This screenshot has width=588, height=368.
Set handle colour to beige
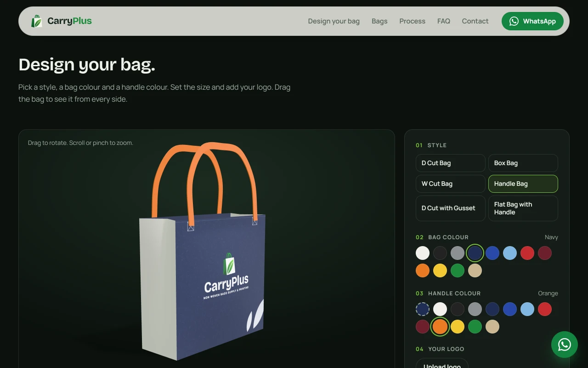tap(492, 327)
